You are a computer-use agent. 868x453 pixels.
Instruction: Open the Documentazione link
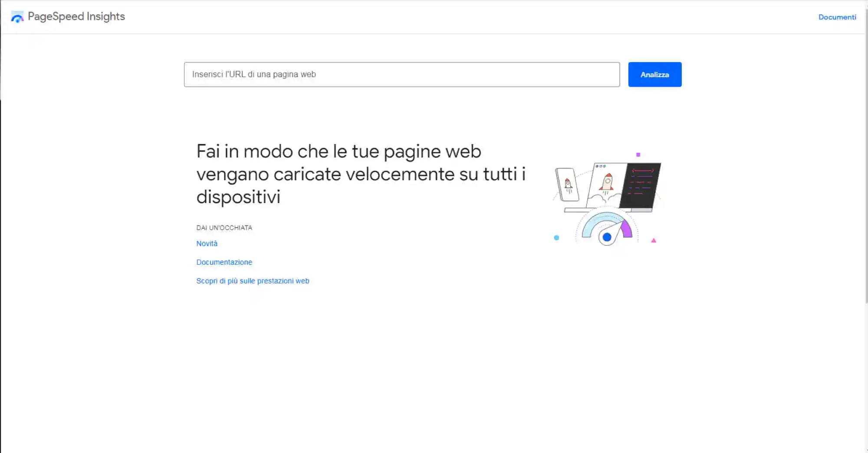point(224,262)
